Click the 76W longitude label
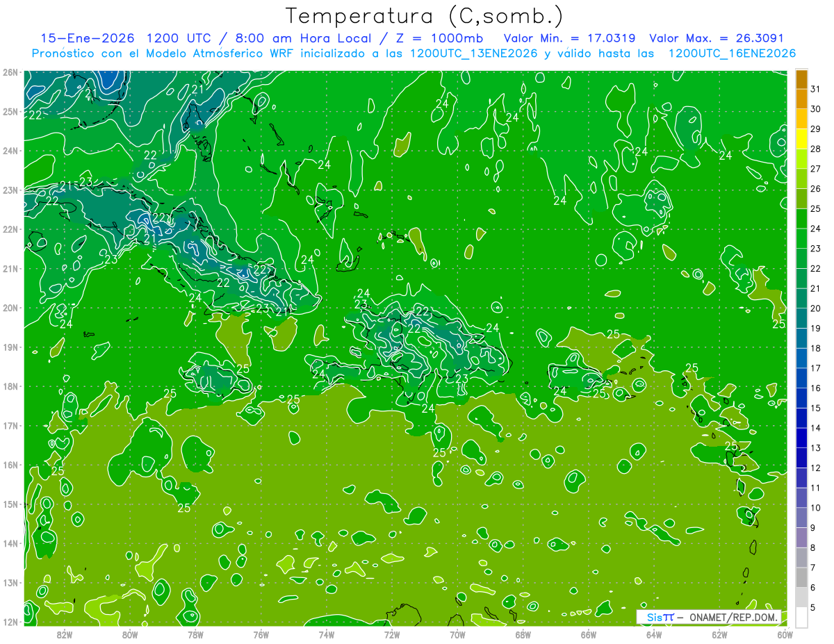 pos(261,634)
